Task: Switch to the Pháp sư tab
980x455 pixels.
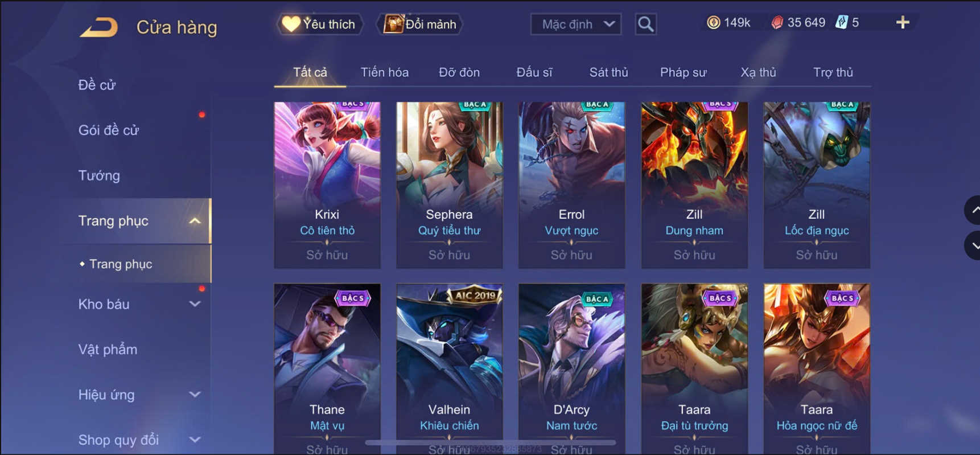Action: 683,72
